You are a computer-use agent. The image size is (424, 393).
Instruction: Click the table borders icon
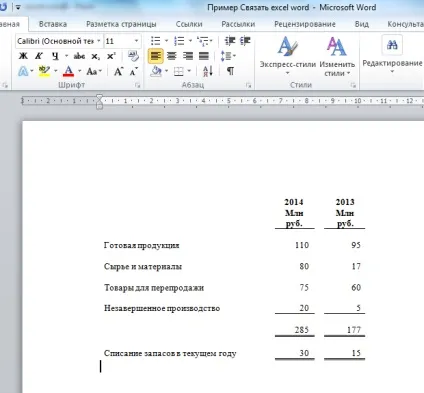[179, 71]
